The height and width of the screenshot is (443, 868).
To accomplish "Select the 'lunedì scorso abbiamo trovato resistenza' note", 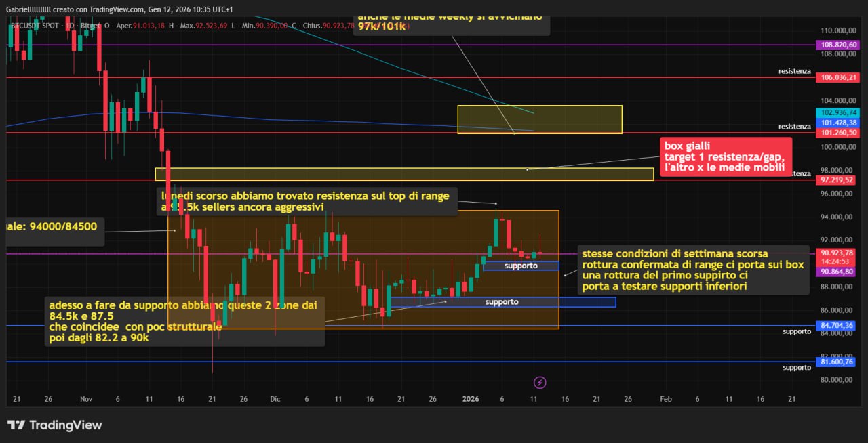I will click(307, 201).
